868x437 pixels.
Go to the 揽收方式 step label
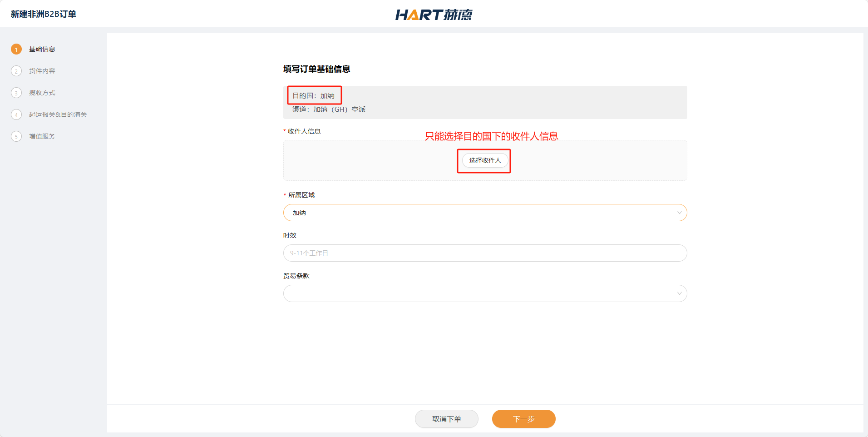pyautogui.click(x=42, y=93)
